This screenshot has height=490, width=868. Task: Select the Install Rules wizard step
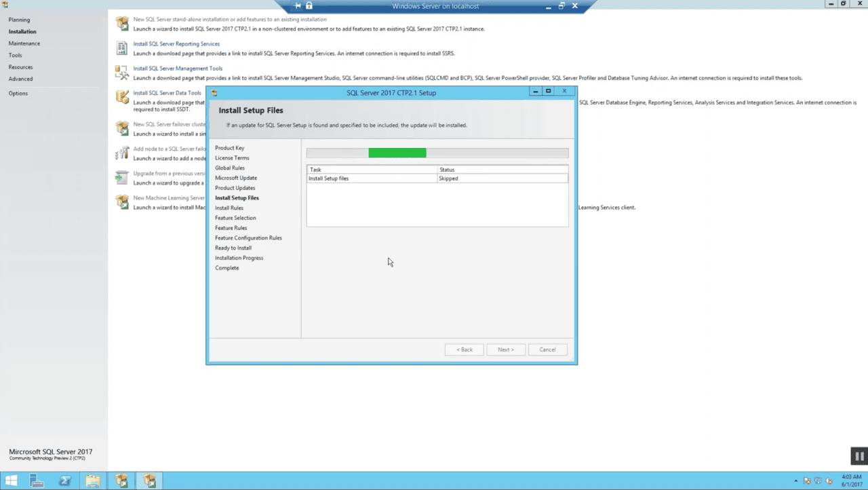tap(229, 208)
